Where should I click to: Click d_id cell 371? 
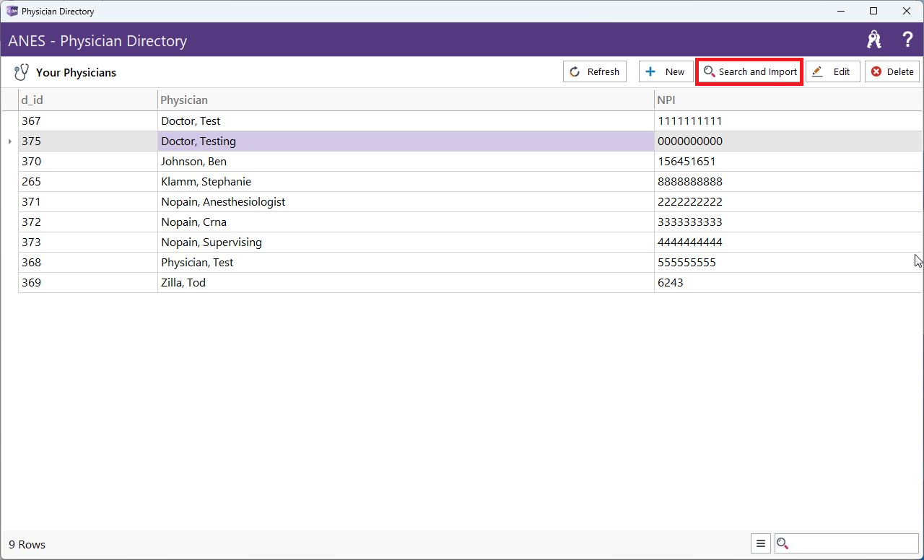pyautogui.click(x=87, y=201)
